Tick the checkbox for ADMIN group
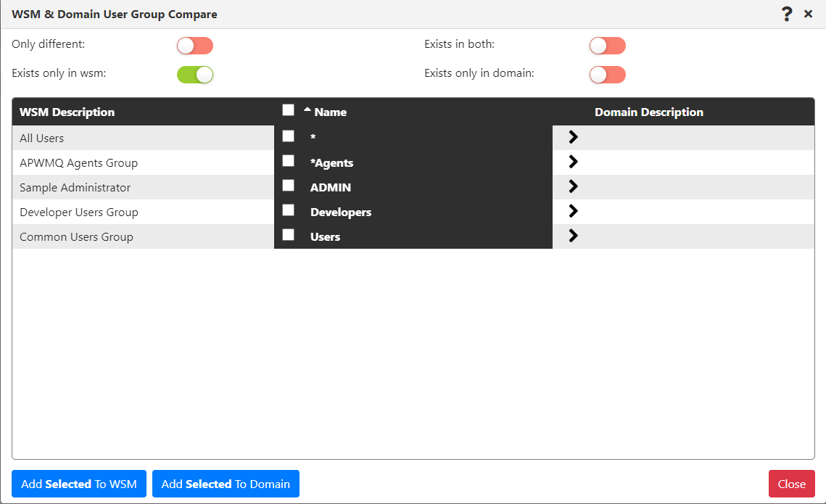Screen dimensions: 826x504 [x=288, y=186]
